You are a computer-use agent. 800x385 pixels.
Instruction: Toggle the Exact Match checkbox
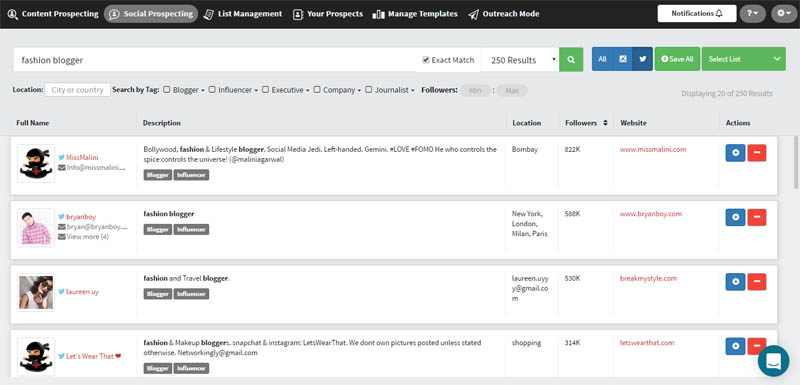(x=426, y=60)
